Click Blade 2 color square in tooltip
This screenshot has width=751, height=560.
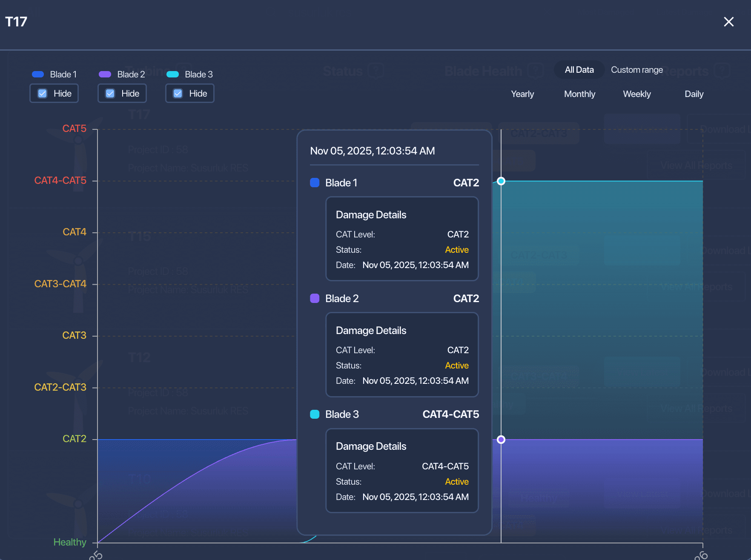(x=315, y=298)
